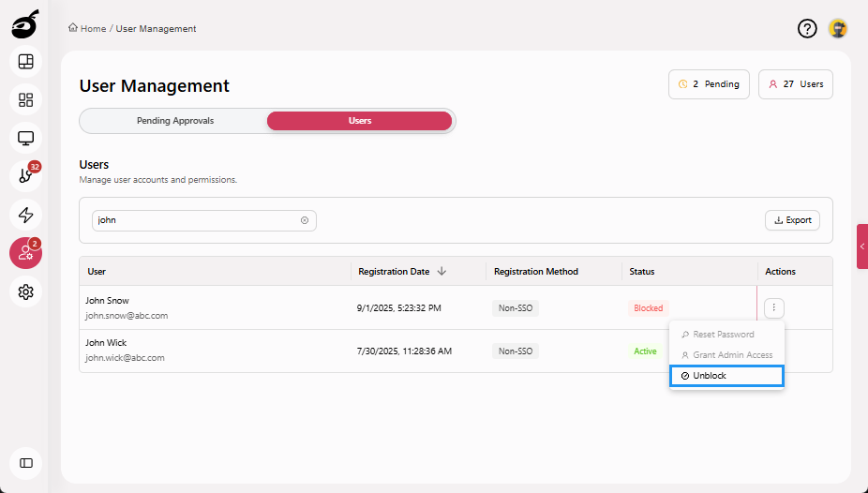This screenshot has height=493, width=868.
Task: Open the widgets grid icon in the sidebar
Action: [26, 99]
